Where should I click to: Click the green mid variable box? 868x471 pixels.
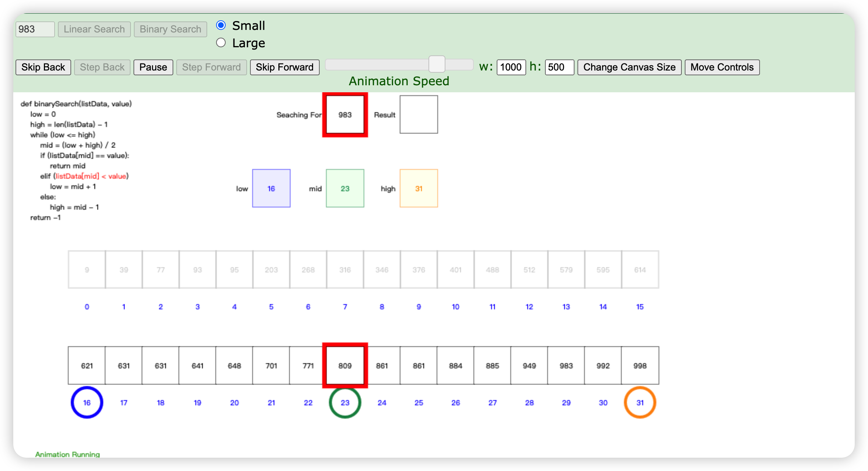click(x=345, y=188)
